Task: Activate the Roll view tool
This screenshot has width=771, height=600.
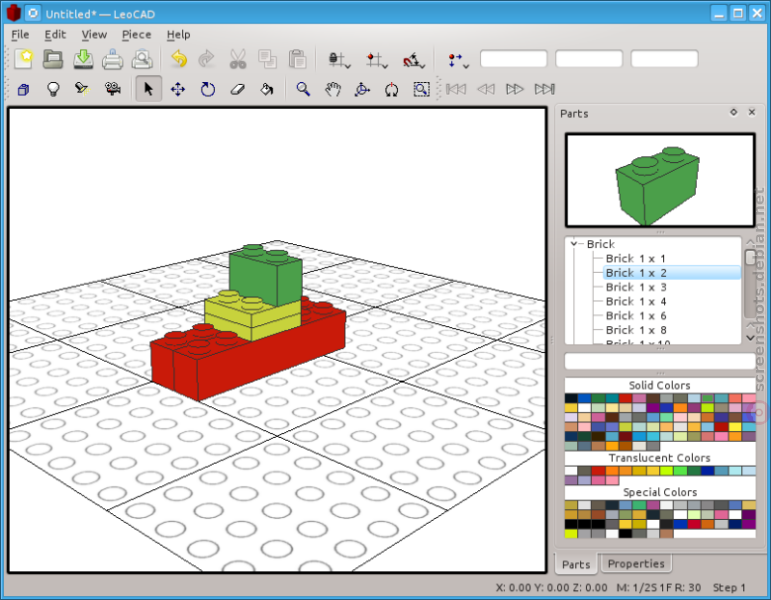Action: [x=391, y=89]
